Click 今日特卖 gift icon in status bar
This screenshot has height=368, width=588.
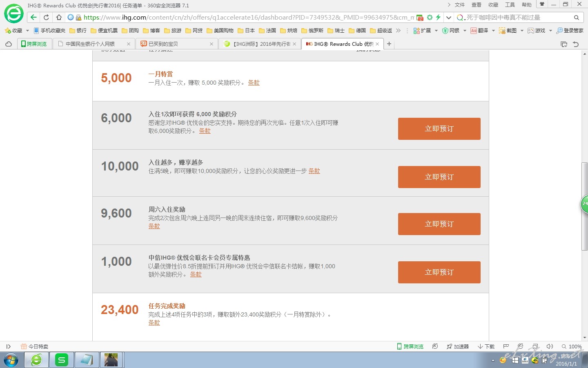point(34,346)
